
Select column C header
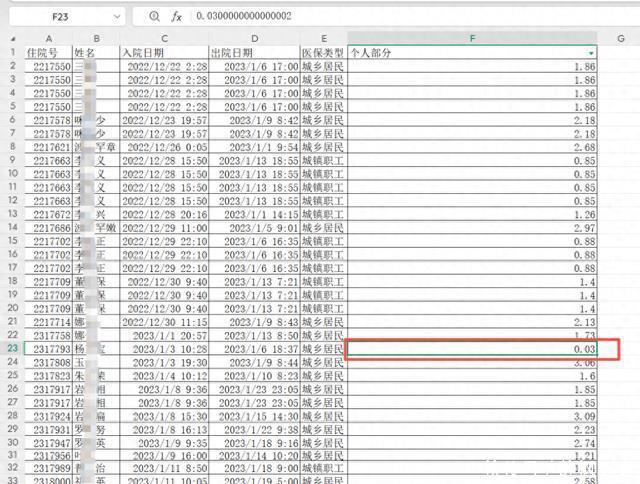[164, 38]
